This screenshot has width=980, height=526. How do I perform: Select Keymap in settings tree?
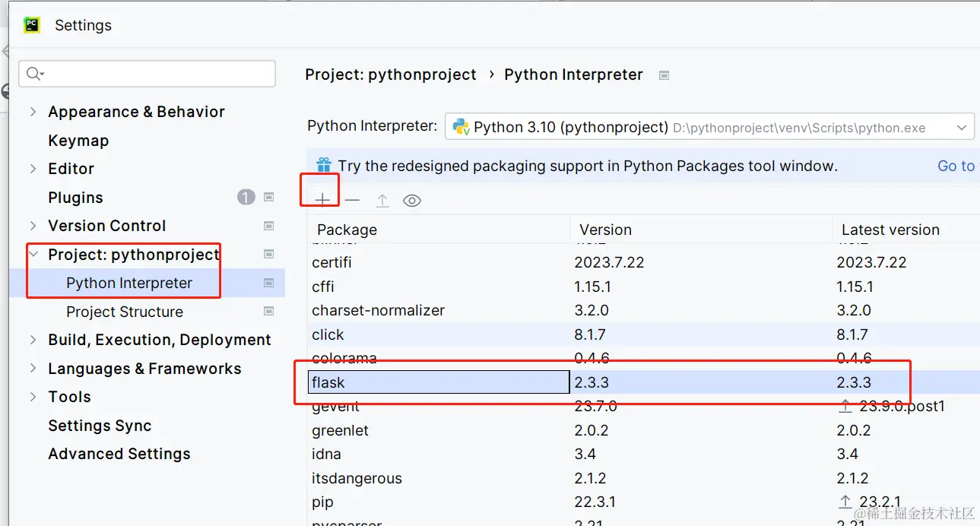pos(78,141)
